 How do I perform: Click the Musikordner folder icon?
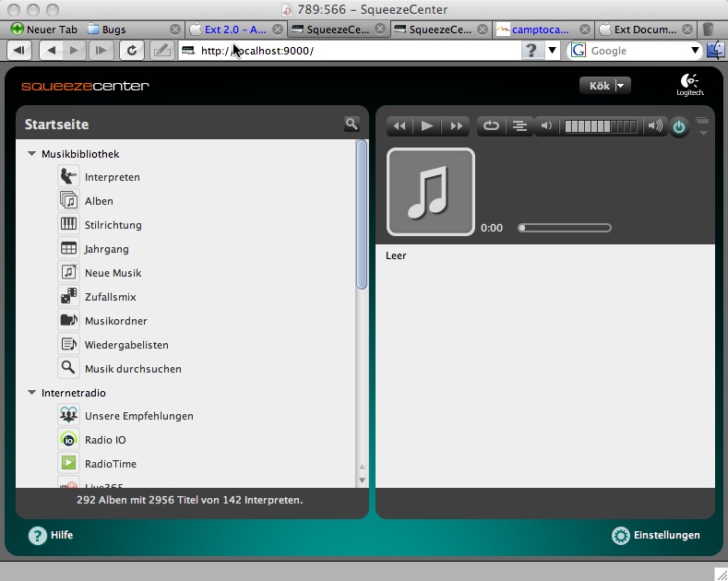pyautogui.click(x=68, y=320)
